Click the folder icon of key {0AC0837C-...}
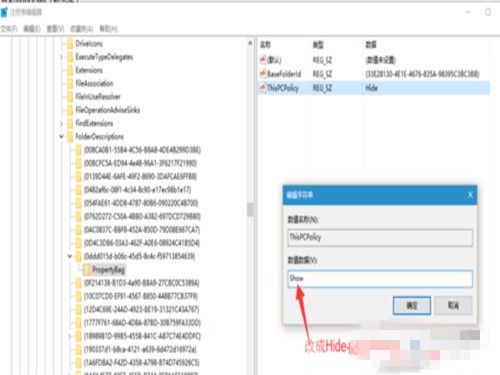 click(78, 230)
